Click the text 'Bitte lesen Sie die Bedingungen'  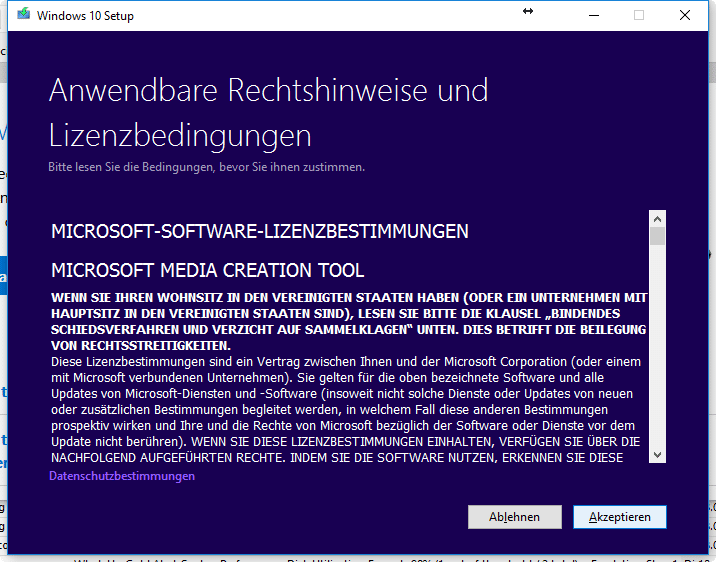(131, 167)
